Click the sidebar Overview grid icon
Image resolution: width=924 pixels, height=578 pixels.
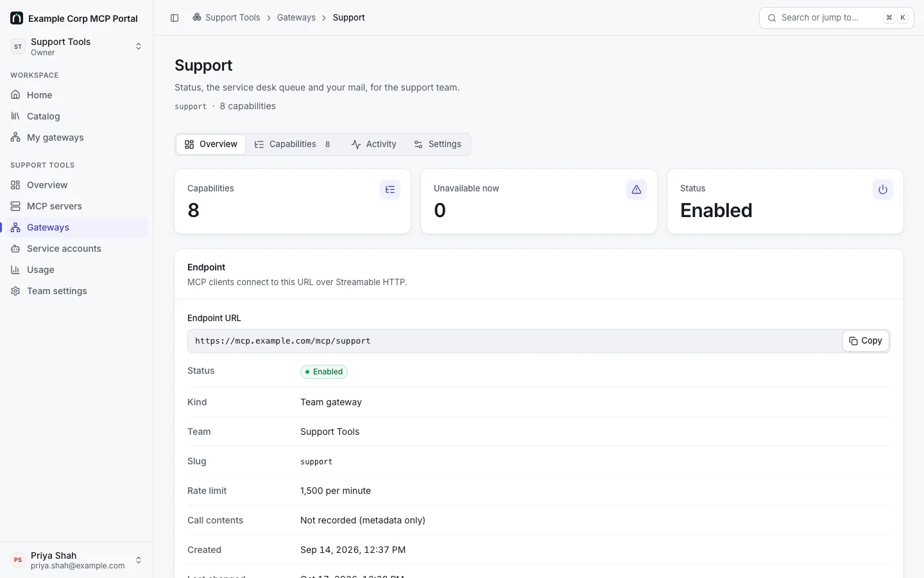pyautogui.click(x=15, y=185)
